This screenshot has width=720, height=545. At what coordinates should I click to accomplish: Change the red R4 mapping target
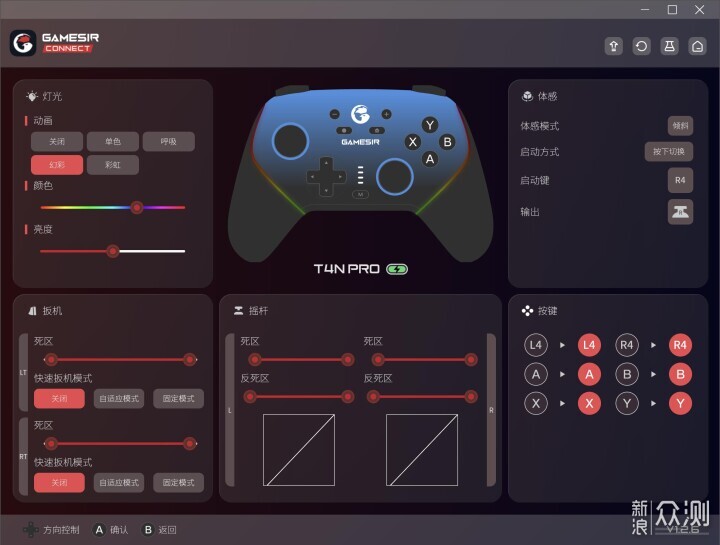(680, 345)
